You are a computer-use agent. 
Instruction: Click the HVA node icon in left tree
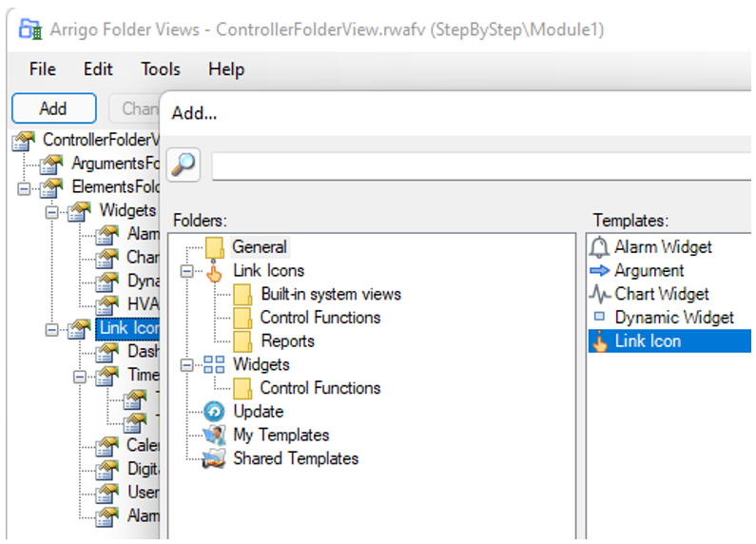click(107, 304)
